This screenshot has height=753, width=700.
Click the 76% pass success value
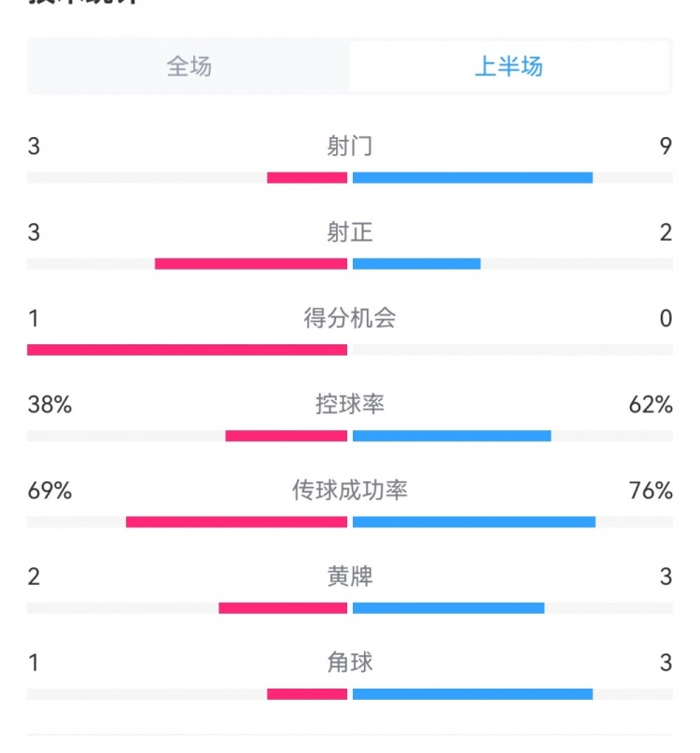click(x=651, y=490)
